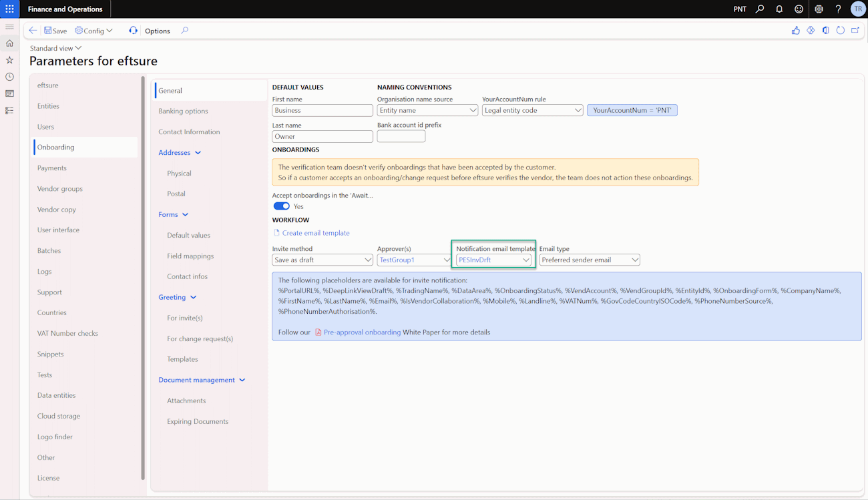Screen dimensions: 868x500
Task: Refresh the page with the circular arrow
Action: point(840,31)
